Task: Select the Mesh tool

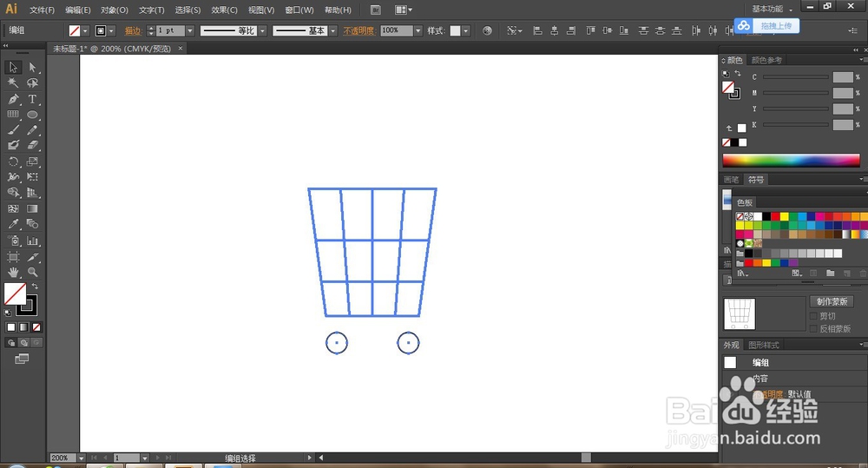Action: tap(13, 208)
